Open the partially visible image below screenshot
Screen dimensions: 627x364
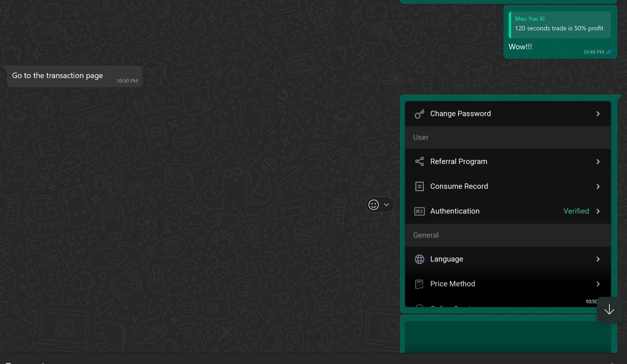(x=508, y=336)
